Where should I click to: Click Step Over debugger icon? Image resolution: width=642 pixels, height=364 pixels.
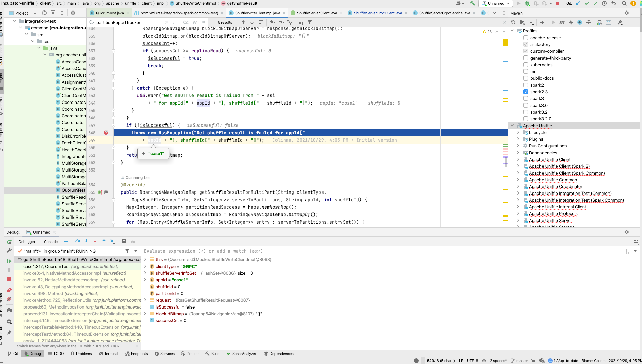(x=78, y=241)
